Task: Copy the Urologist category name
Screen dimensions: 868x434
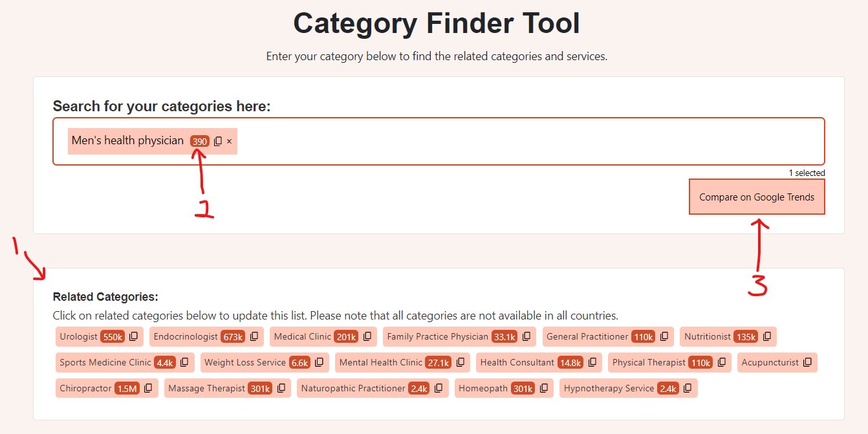Action: [x=134, y=336]
